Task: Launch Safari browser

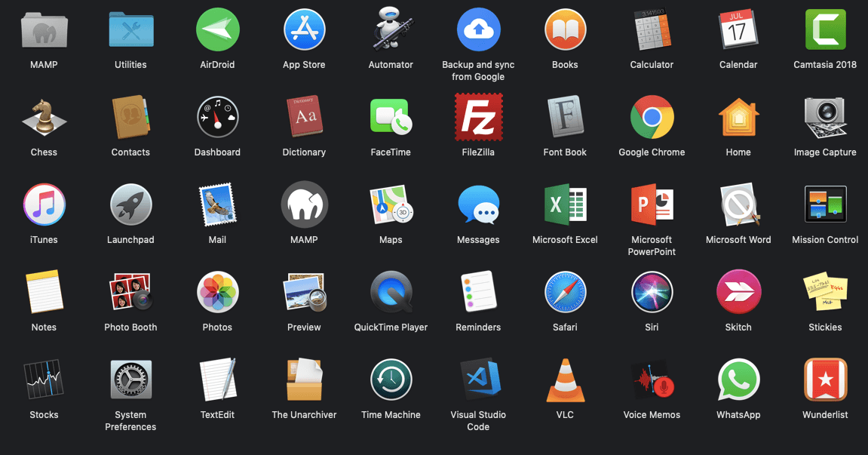Action: (x=565, y=292)
